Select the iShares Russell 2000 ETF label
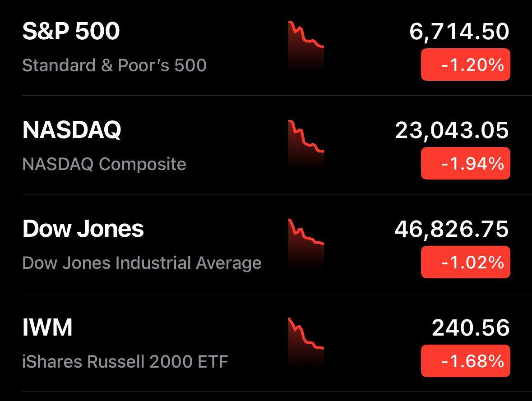This screenshot has height=401, width=532. (x=125, y=362)
